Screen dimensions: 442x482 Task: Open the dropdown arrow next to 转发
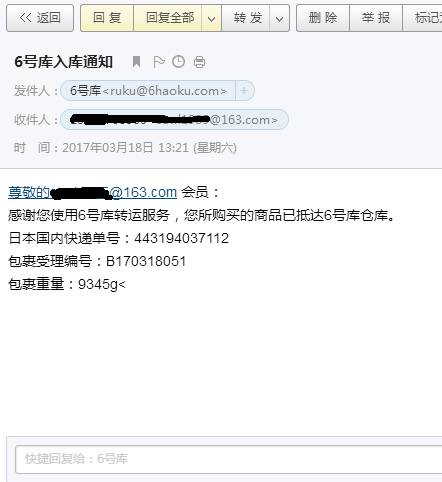pos(279,19)
